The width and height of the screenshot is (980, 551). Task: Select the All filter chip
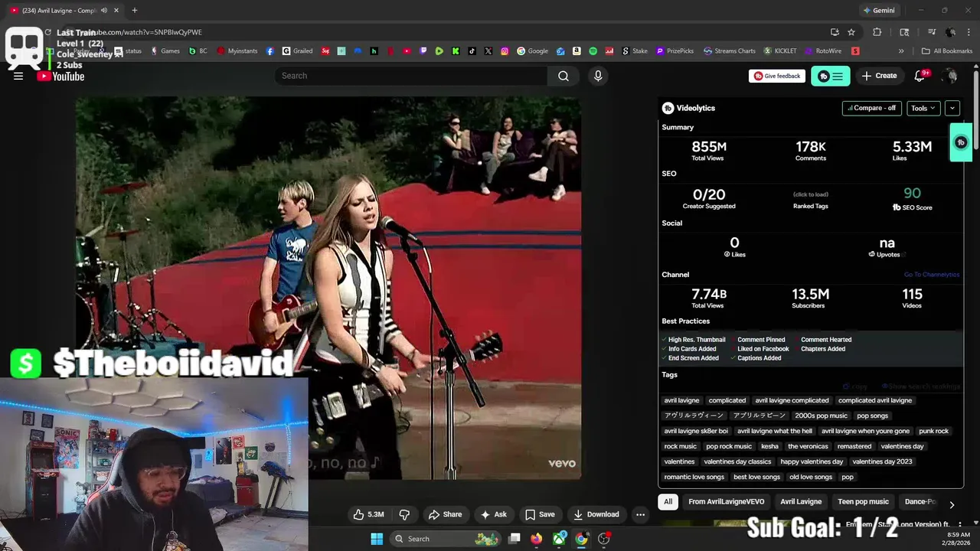668,502
